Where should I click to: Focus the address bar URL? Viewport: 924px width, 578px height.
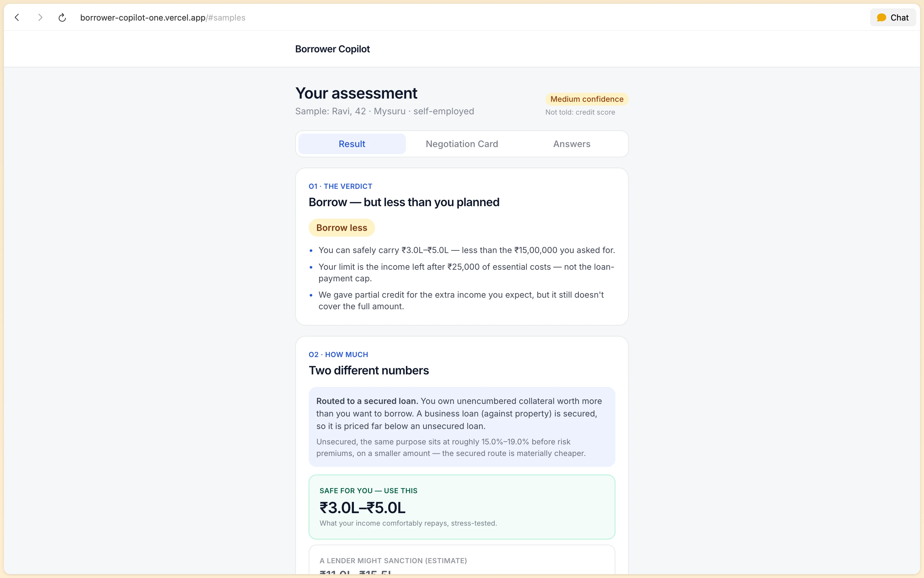pos(163,18)
